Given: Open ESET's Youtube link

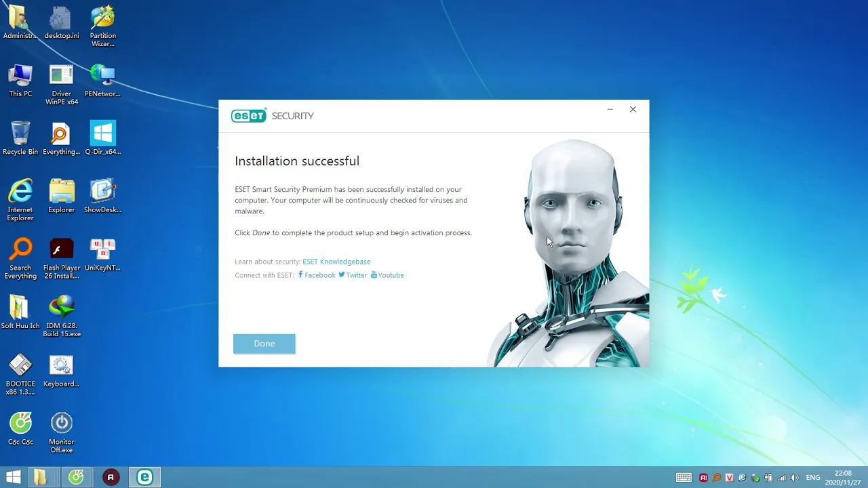Looking at the screenshot, I should (387, 275).
